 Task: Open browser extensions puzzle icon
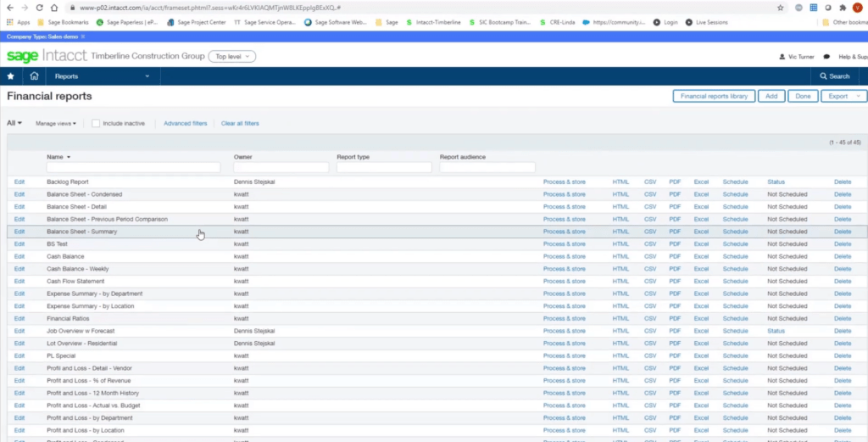pyautogui.click(x=843, y=8)
